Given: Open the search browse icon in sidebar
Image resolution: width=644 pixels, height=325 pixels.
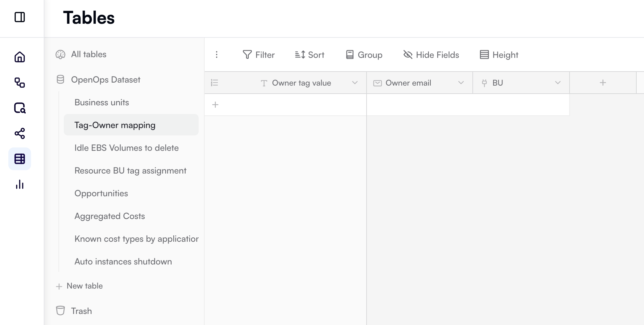Looking at the screenshot, I should coord(20,108).
